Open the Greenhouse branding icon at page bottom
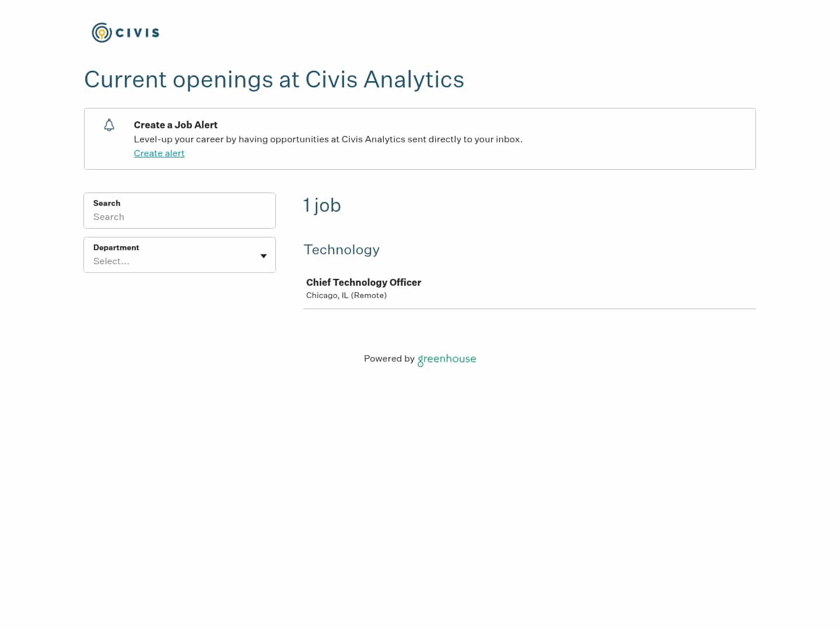 click(x=447, y=359)
